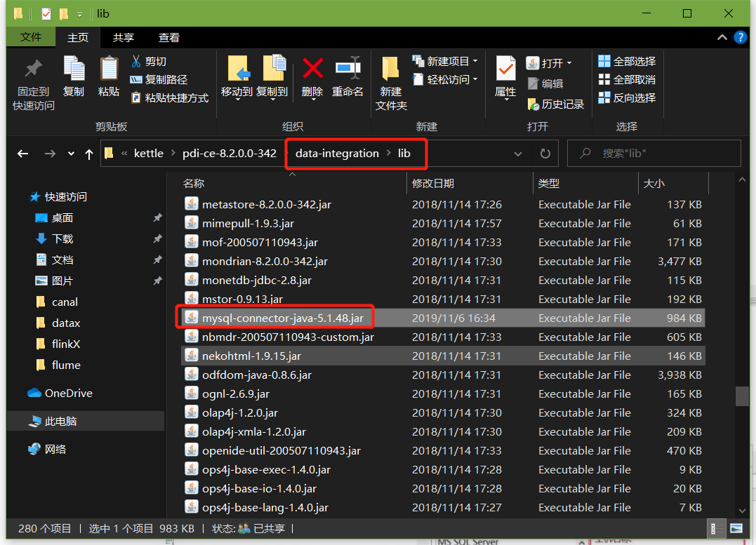Viewport: 756px width, 545px height.
Task: Expand address bar history dropdown
Action: click(x=518, y=154)
